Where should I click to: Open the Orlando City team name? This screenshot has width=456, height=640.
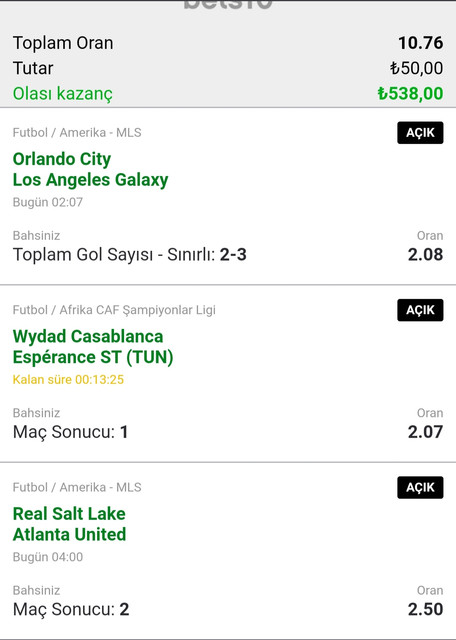pyautogui.click(x=62, y=159)
